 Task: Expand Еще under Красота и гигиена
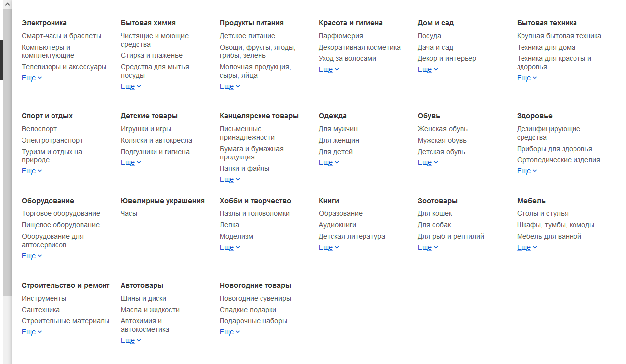coord(329,69)
